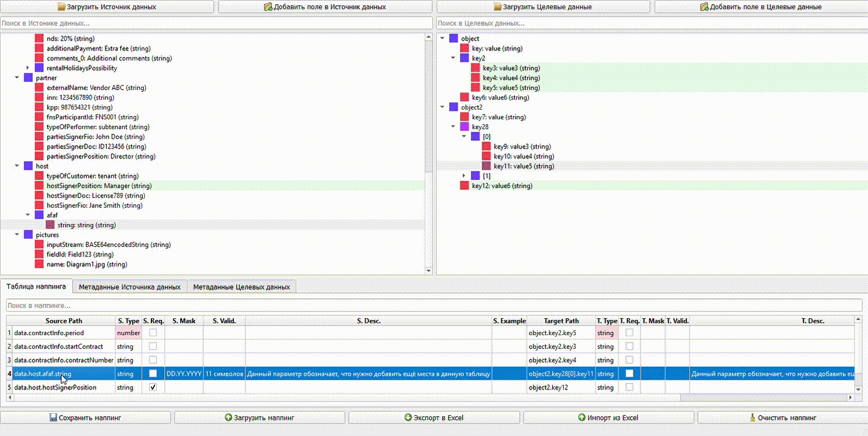Click Добавить поле в Источник данных
The width and height of the screenshot is (868, 436).
click(325, 7)
